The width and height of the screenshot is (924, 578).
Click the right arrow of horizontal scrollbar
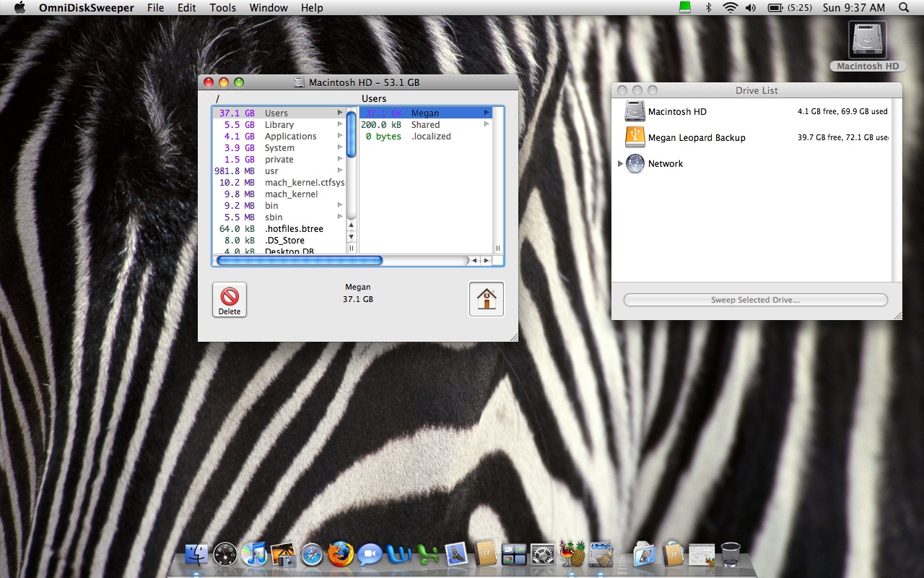pos(486,260)
